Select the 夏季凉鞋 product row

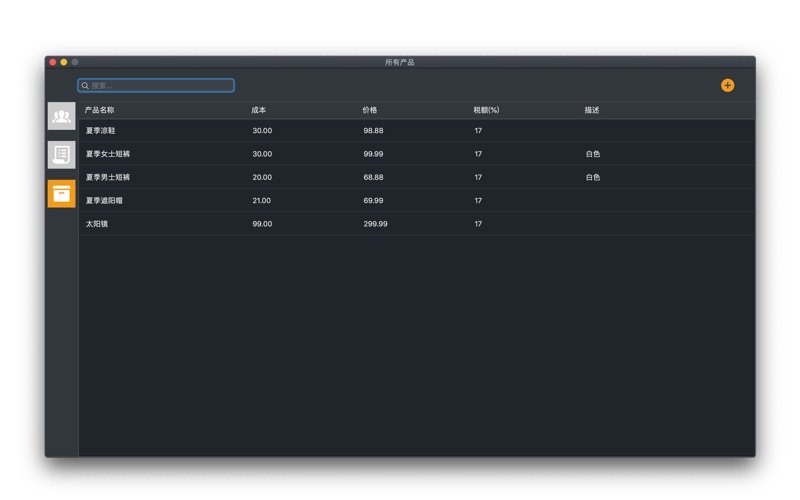click(x=100, y=131)
